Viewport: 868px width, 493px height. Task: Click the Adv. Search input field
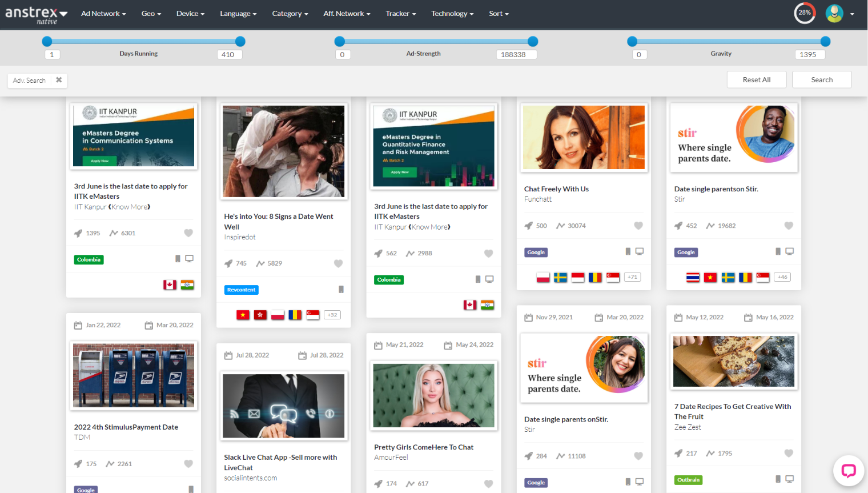[30, 81]
